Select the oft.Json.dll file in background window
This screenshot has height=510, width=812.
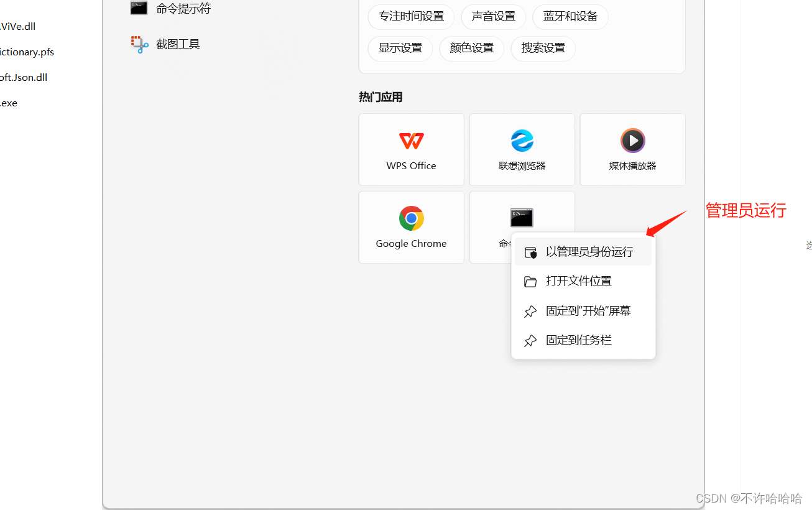24,77
